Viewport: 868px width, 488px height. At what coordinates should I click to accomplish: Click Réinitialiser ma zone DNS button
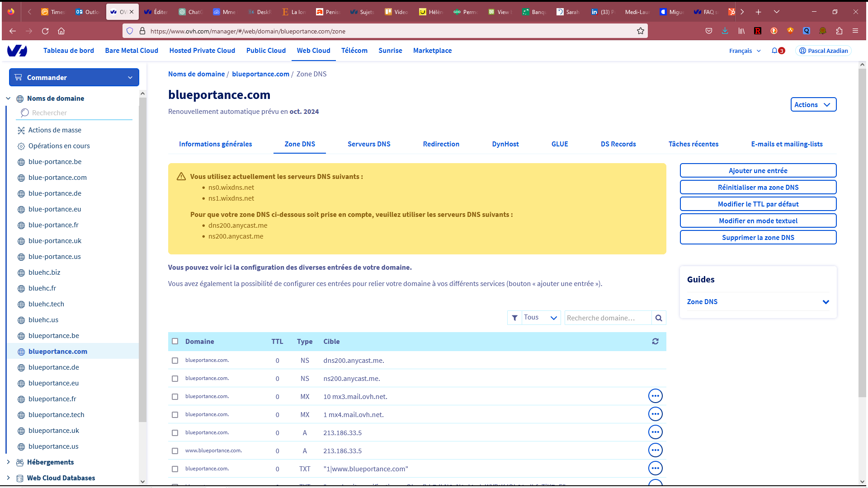click(x=758, y=188)
